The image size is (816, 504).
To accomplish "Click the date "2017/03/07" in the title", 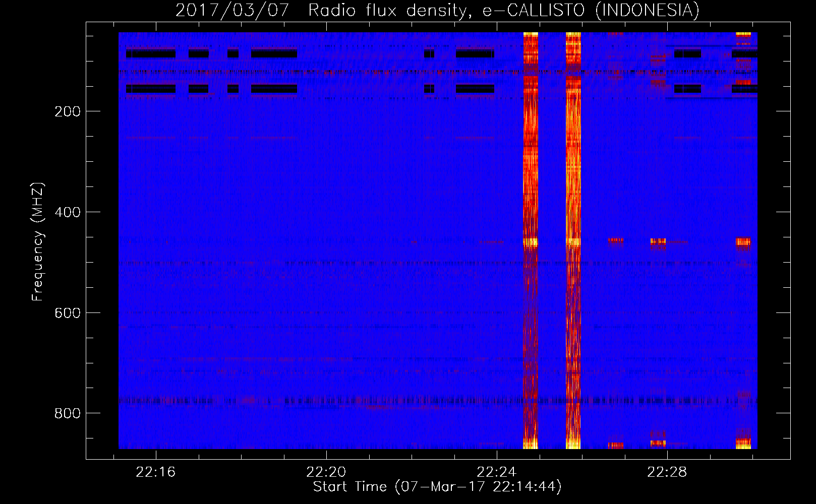I will tap(232, 11).
